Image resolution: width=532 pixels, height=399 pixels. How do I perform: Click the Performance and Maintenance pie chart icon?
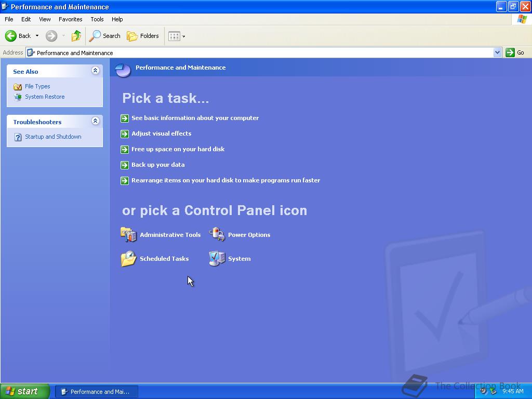[123, 70]
